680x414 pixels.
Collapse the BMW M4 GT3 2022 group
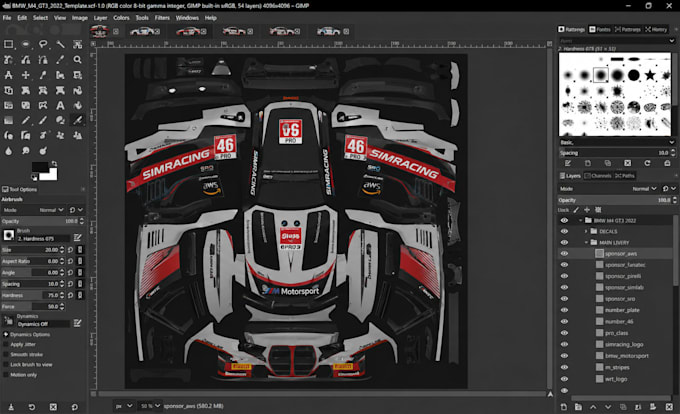coord(580,220)
